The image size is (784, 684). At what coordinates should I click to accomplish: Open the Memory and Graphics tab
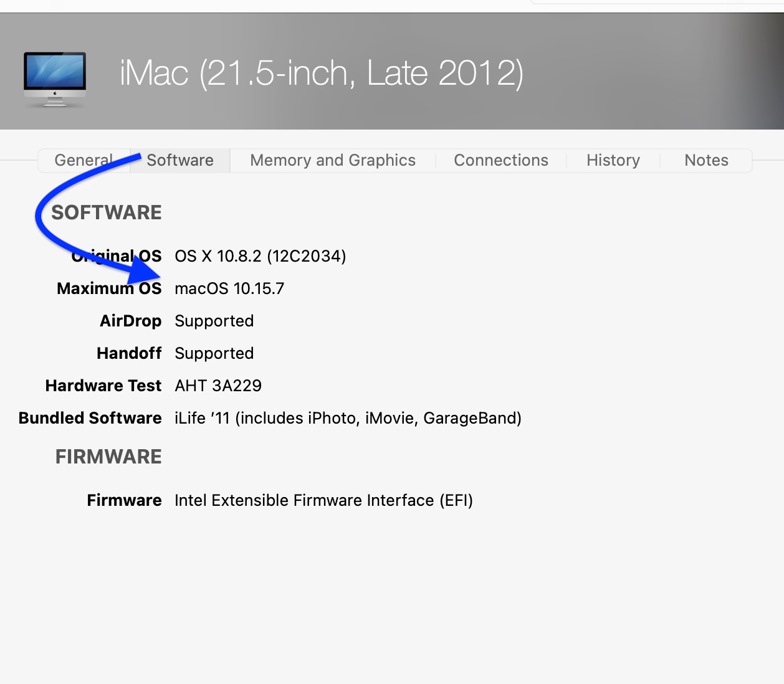tap(333, 161)
